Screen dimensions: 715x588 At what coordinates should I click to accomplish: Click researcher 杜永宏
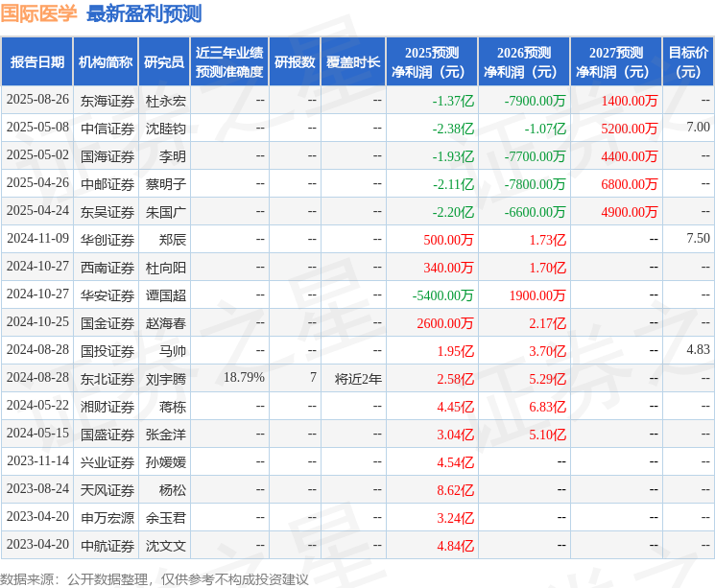point(165,101)
